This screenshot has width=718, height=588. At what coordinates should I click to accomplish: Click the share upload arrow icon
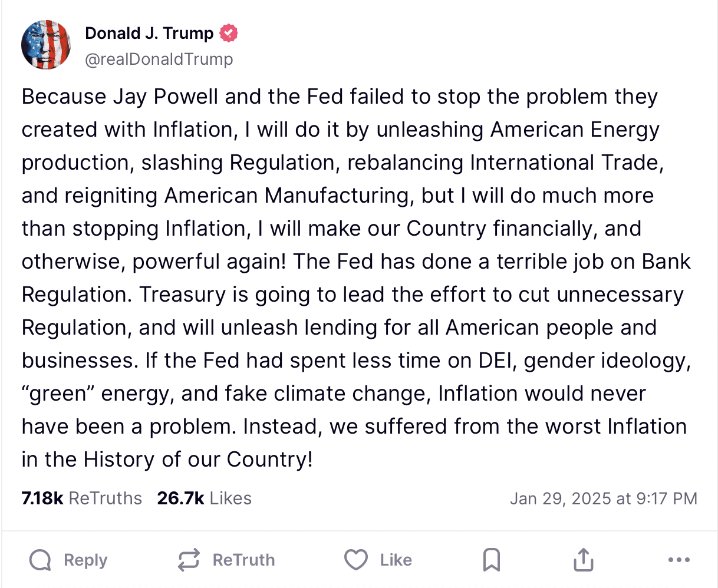point(584,560)
